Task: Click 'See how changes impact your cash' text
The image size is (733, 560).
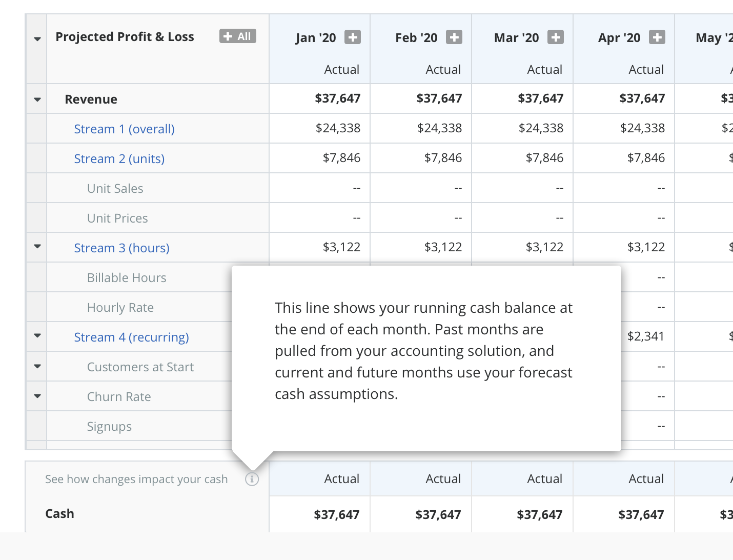Action: point(136,479)
